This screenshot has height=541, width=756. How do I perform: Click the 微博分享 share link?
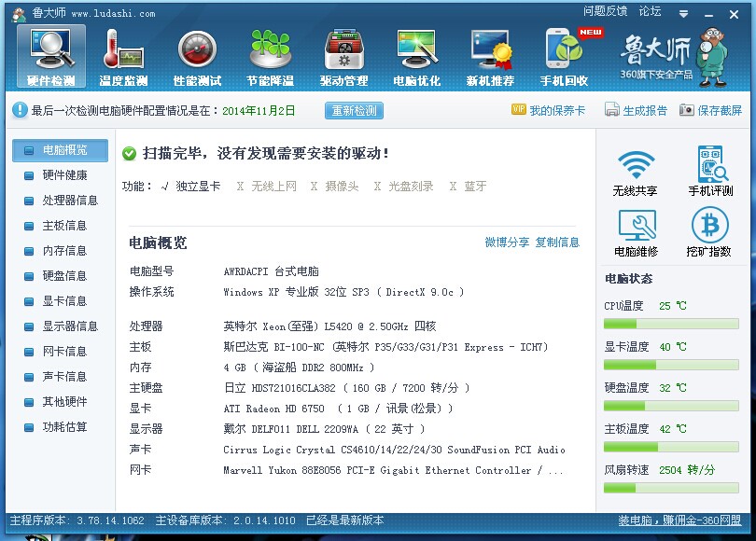coord(507,243)
